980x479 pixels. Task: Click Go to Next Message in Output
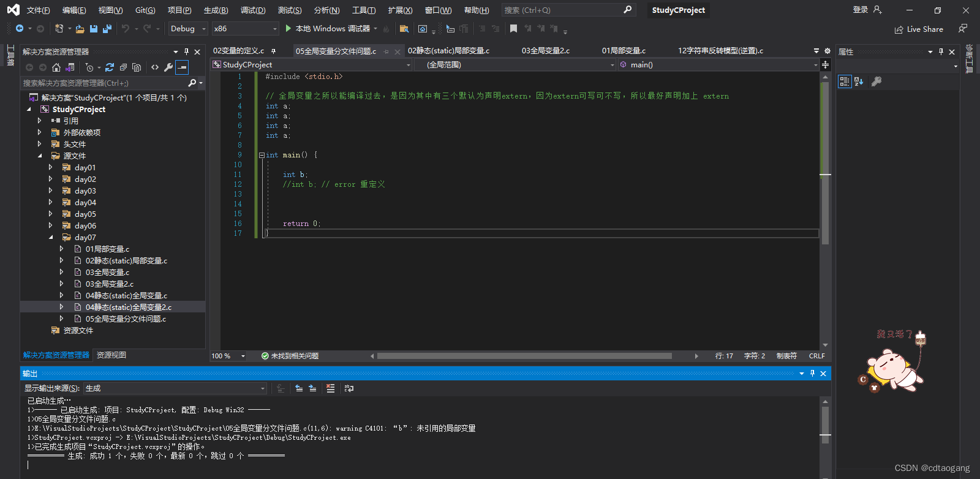point(312,388)
